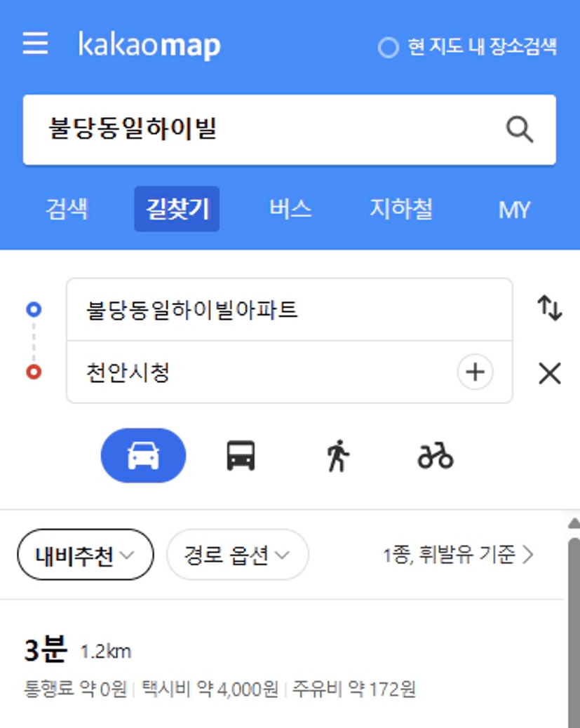Expand the 경로 옵션 dropdown

coord(237,554)
